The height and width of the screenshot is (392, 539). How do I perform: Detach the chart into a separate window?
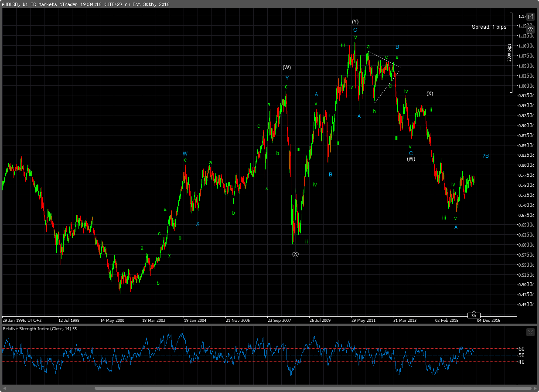(x=530, y=17)
